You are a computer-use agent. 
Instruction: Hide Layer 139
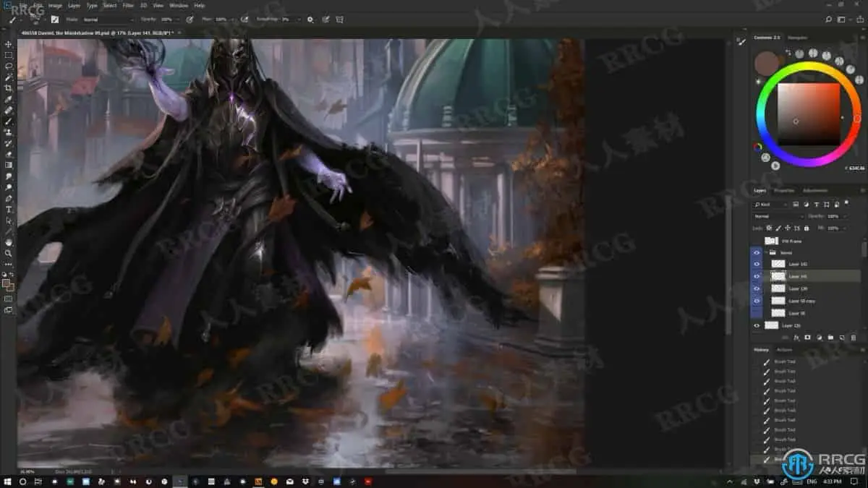[757, 288]
